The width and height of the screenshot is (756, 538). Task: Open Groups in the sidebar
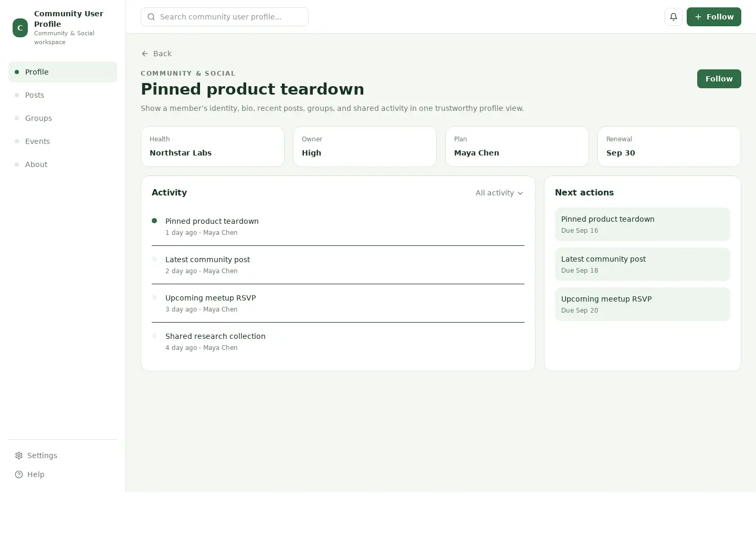tap(62, 118)
